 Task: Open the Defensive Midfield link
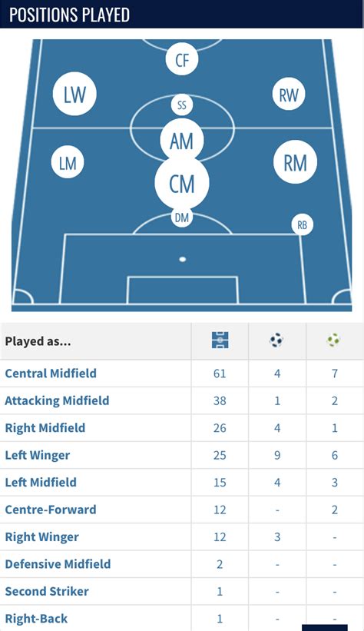58,564
